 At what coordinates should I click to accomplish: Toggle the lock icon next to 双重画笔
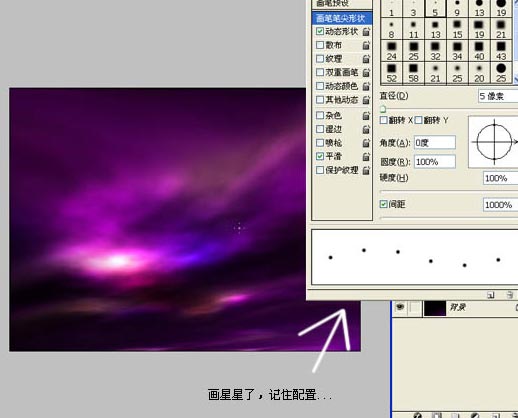click(366, 72)
